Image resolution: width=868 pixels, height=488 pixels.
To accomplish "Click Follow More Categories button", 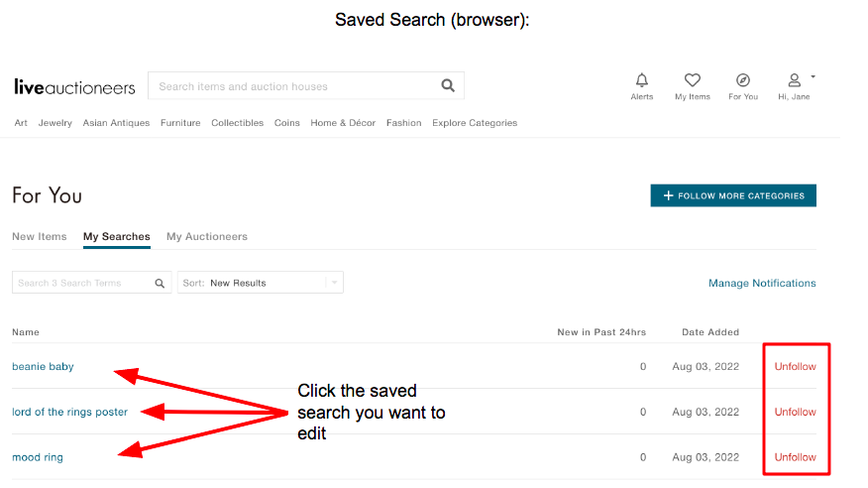I will click(x=733, y=195).
